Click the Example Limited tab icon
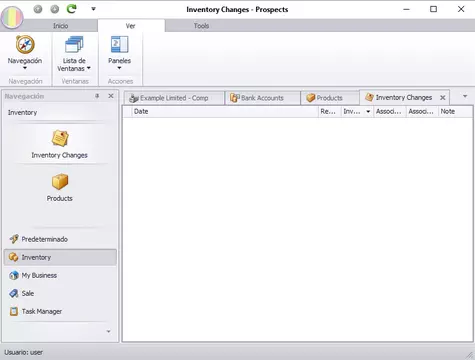This screenshot has height=360, width=475. point(134,98)
